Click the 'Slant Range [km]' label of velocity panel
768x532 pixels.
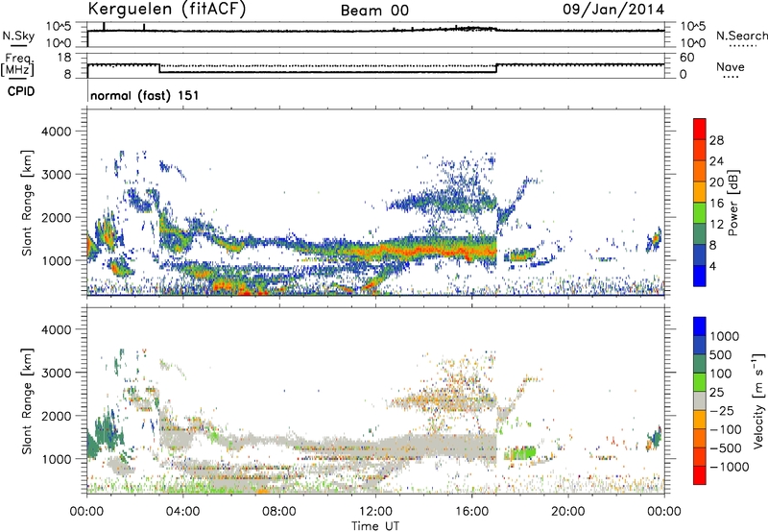(27, 401)
